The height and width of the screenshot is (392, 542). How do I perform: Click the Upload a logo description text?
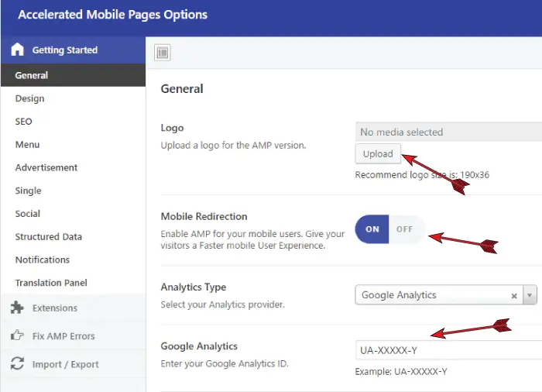tap(233, 146)
